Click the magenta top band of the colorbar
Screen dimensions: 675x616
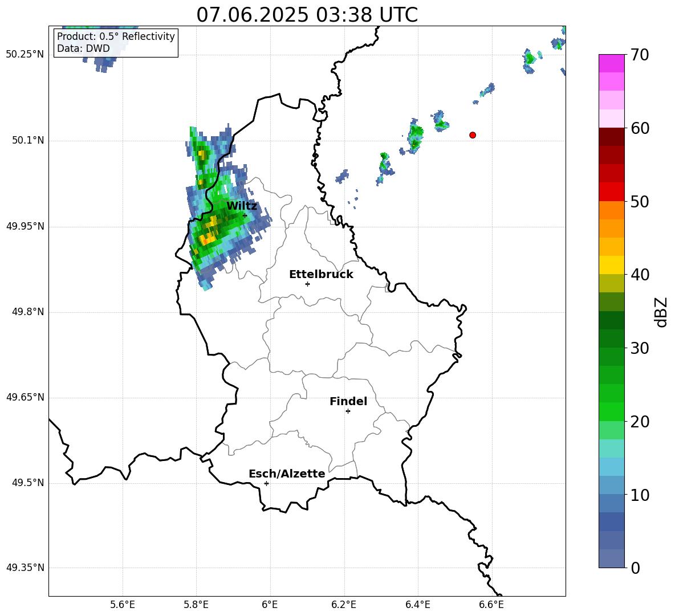tap(611, 63)
